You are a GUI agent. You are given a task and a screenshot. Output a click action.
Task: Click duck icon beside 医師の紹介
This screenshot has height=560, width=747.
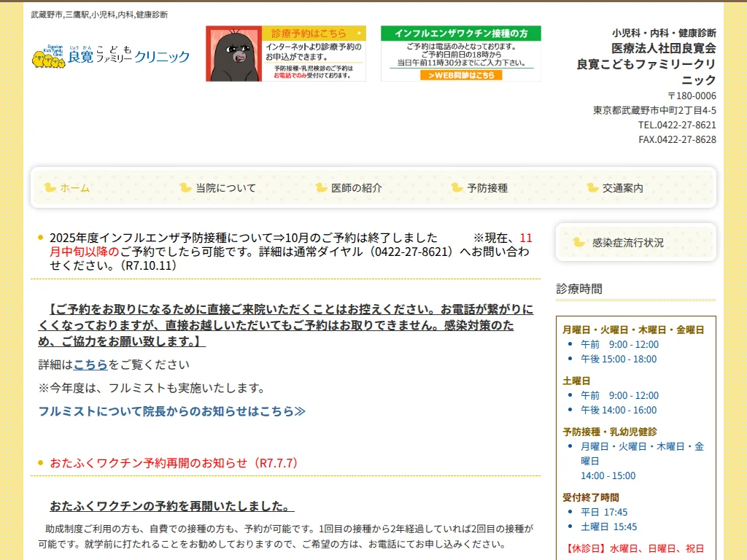(321, 187)
